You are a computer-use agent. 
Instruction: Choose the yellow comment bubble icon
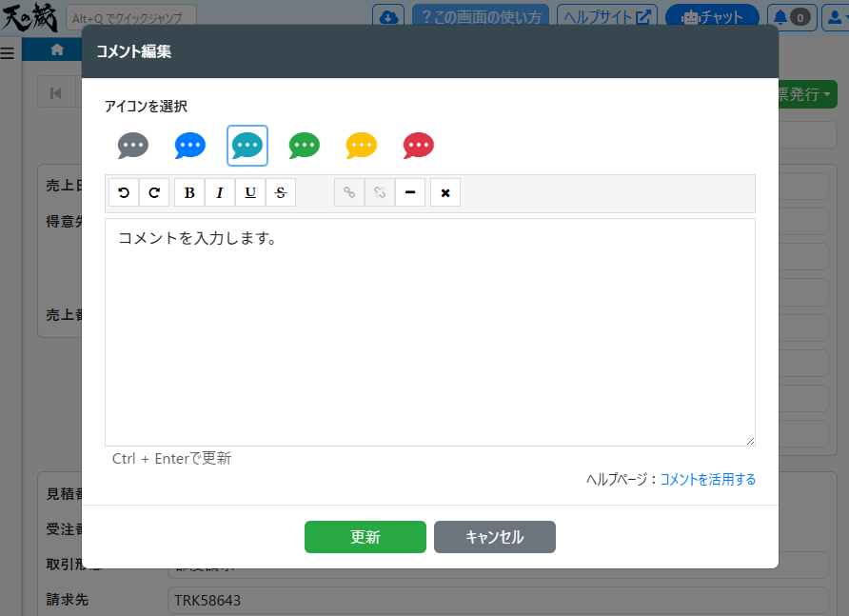tap(362, 146)
